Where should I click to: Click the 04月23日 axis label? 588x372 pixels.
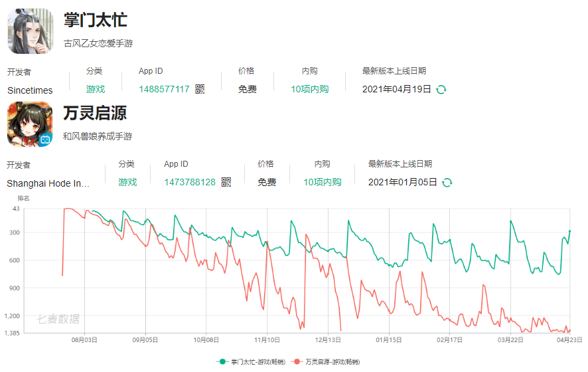click(569, 339)
